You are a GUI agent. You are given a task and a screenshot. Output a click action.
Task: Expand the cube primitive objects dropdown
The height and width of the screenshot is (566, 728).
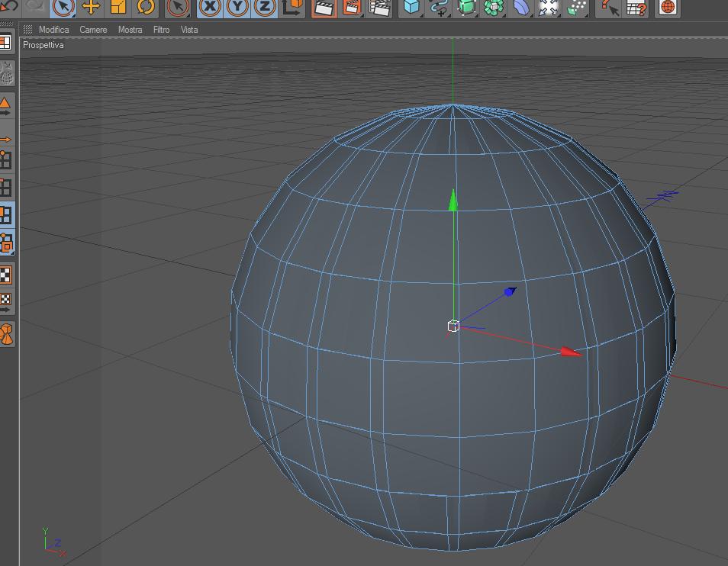coord(411,8)
